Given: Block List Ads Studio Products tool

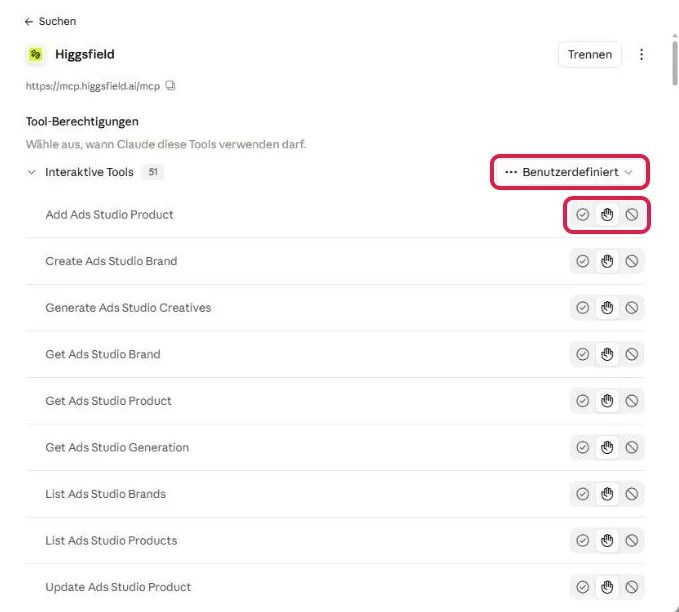Looking at the screenshot, I should pos(632,541).
